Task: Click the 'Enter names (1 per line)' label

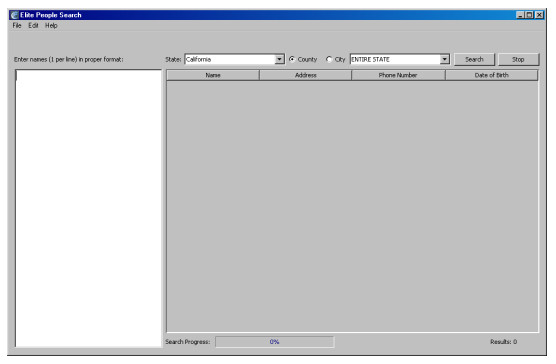Action: tap(68, 59)
